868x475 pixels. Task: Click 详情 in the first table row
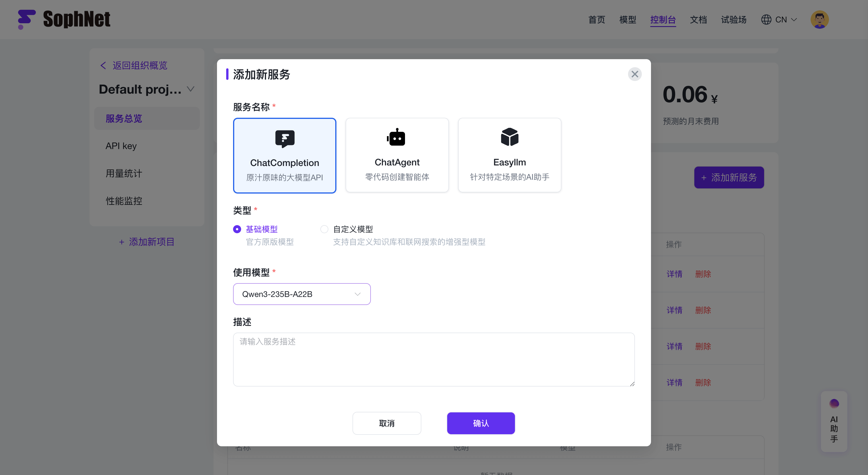coord(674,274)
